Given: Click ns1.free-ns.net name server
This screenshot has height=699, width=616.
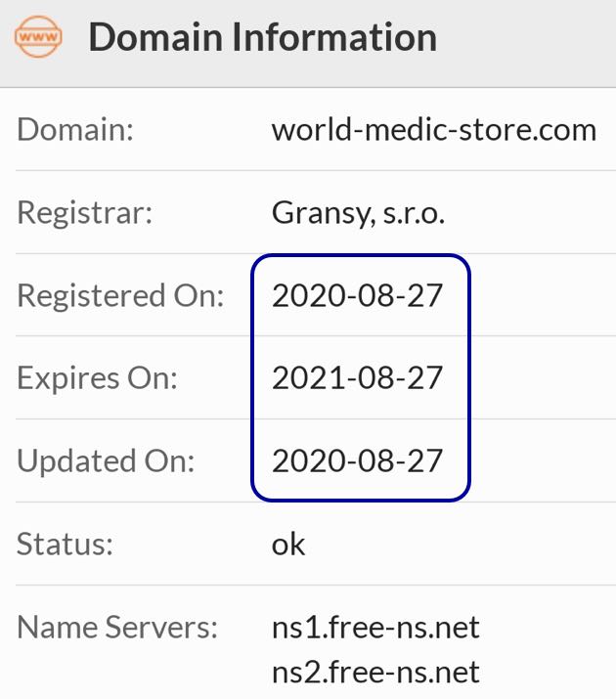Looking at the screenshot, I should click(375, 628).
